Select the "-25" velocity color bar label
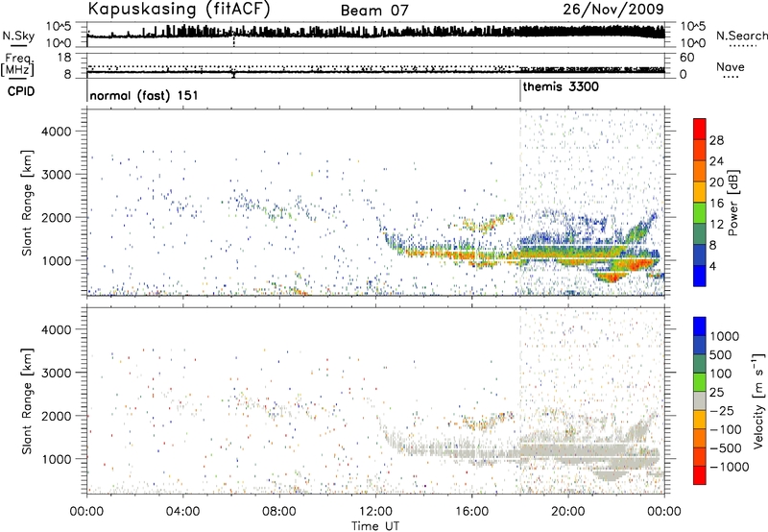This screenshot has width=768, height=532. [722, 410]
